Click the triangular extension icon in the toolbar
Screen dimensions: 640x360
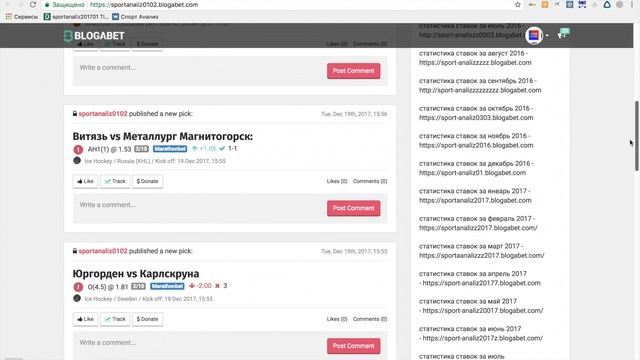click(607, 4)
